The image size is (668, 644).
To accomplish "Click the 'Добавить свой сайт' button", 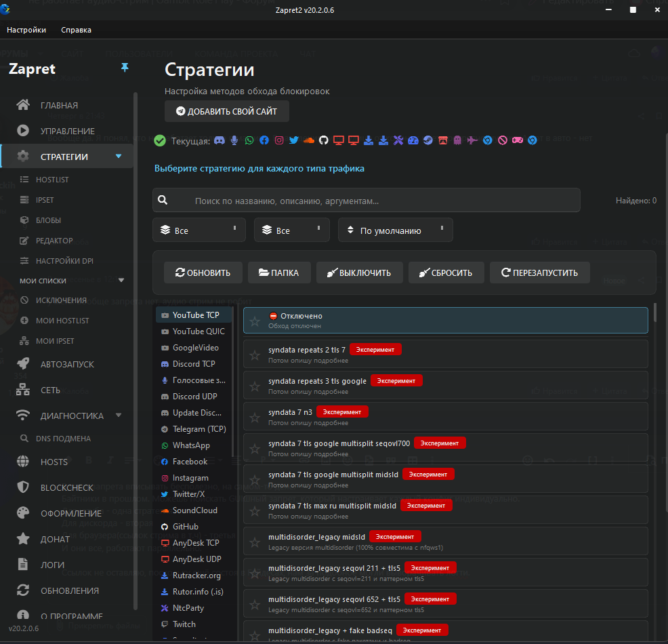I will [x=226, y=112].
